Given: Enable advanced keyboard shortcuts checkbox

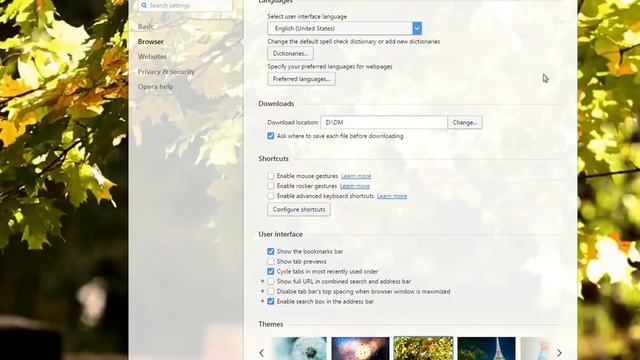Looking at the screenshot, I should [x=271, y=196].
